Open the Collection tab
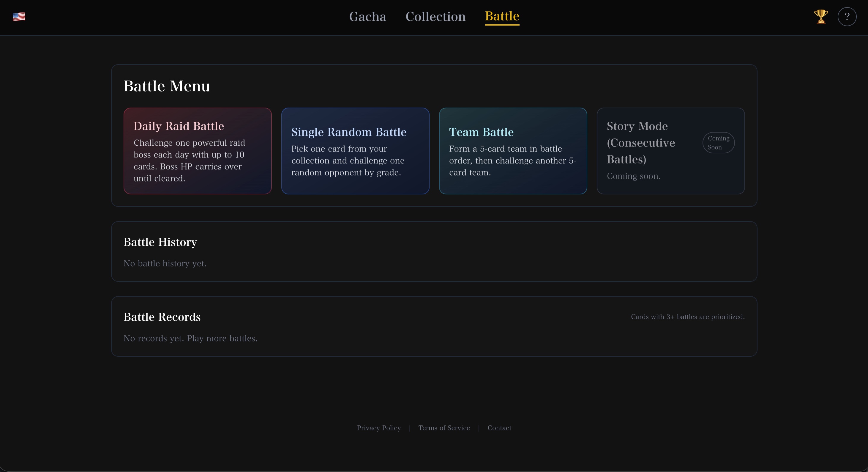The image size is (868, 472). (435, 17)
